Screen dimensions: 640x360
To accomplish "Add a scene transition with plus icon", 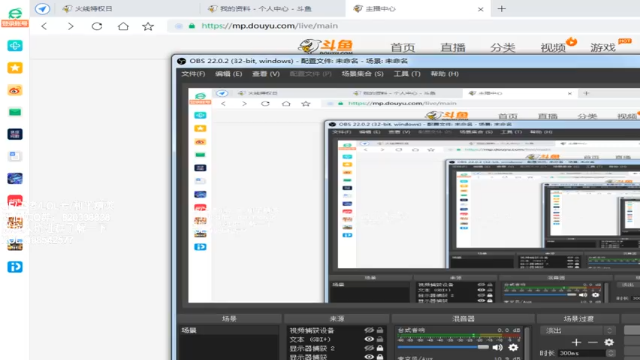I will click(576, 342).
